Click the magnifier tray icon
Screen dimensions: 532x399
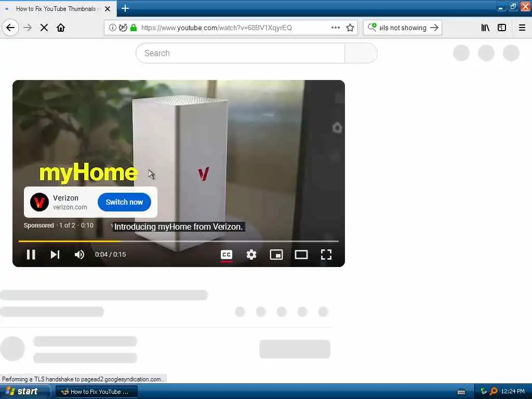pos(494,391)
